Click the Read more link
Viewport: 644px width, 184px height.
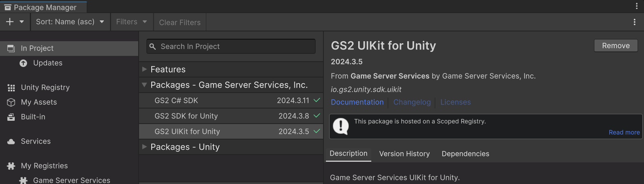tap(624, 132)
